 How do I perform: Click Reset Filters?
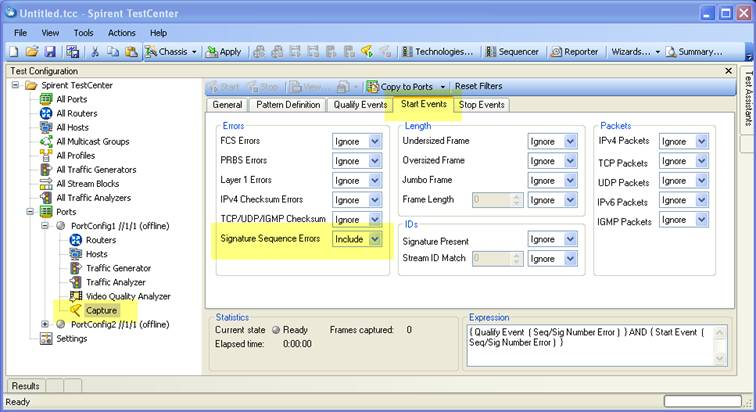coord(478,86)
